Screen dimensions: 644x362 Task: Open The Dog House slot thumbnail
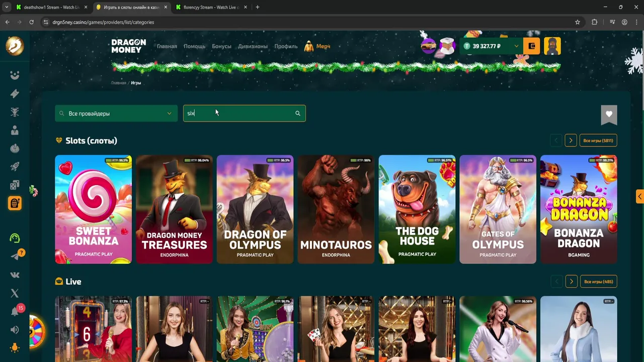417,209
